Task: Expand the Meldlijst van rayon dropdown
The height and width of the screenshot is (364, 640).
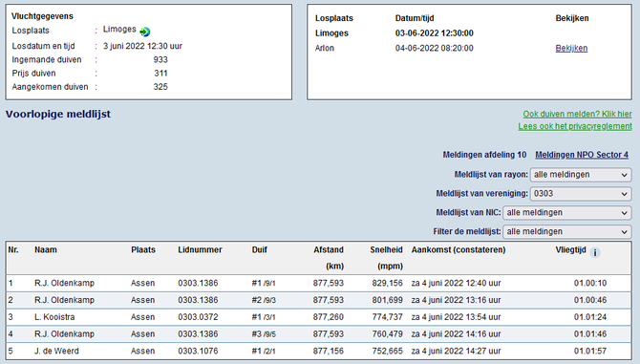Action: coord(581,175)
